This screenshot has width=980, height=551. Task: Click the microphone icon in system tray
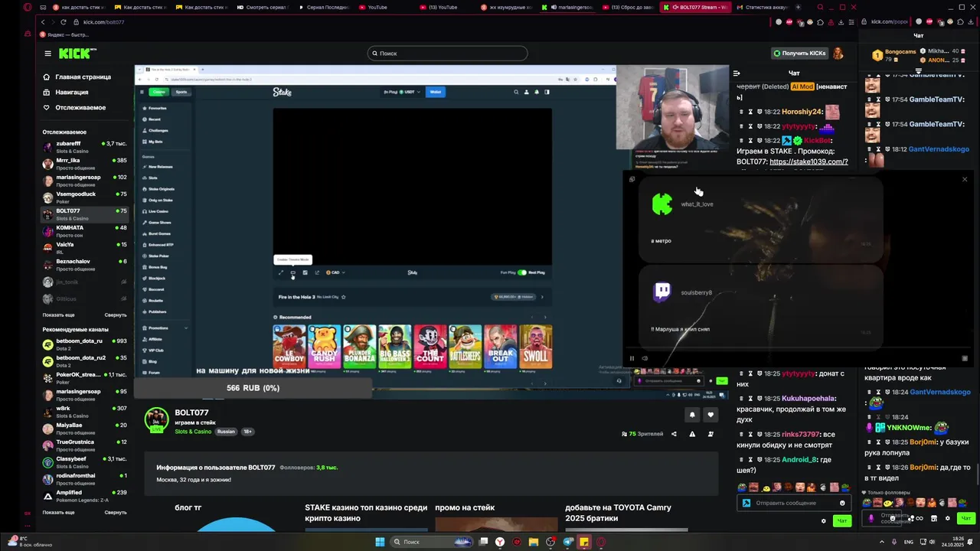click(x=893, y=542)
